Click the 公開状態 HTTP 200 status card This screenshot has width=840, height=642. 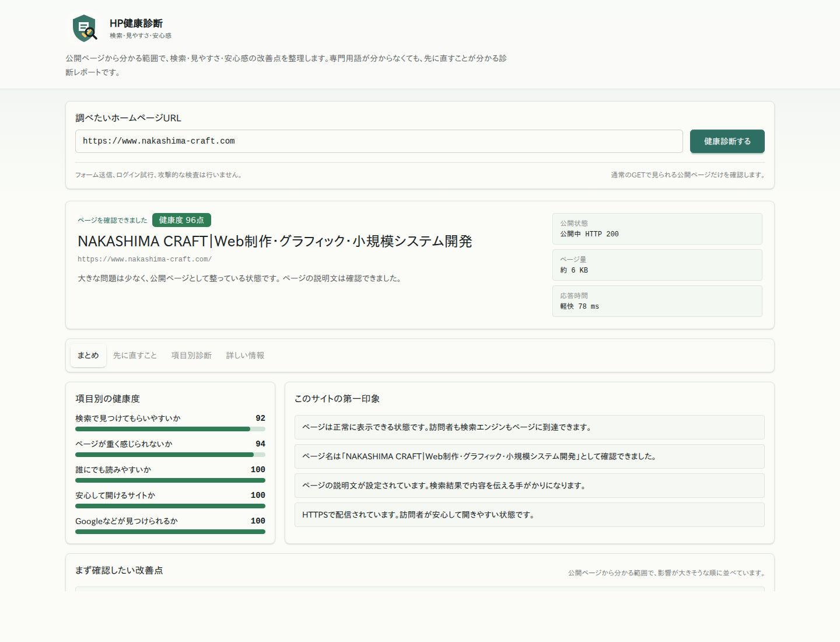click(x=657, y=229)
